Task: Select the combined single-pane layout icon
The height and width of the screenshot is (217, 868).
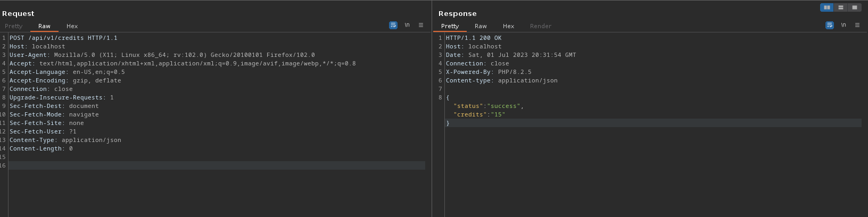Action: 854,7
